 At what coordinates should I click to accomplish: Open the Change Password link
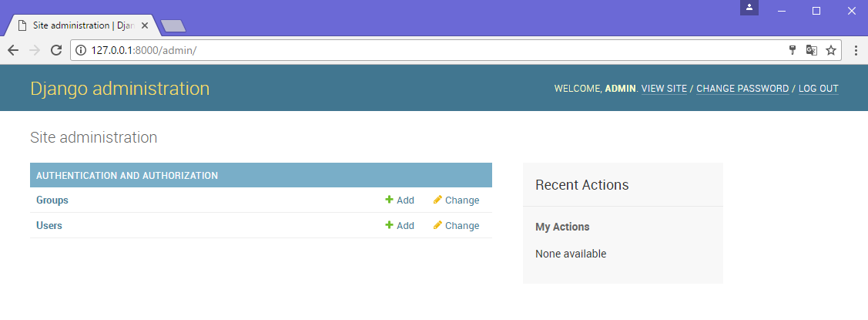click(742, 89)
